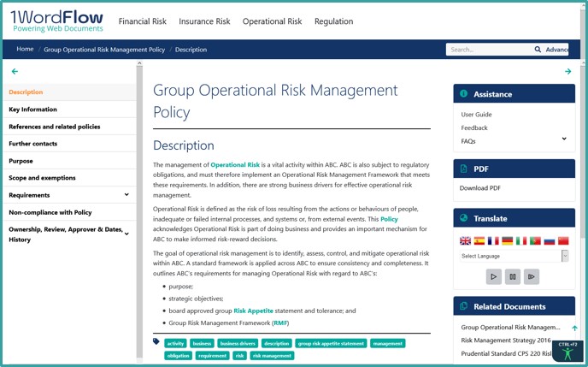Click the 'management' tag
Image resolution: width=588 pixels, height=367 pixels.
[x=388, y=343]
